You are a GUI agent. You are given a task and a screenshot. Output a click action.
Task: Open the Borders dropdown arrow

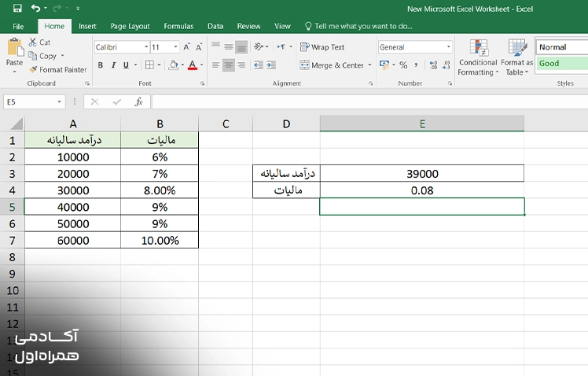(x=159, y=65)
